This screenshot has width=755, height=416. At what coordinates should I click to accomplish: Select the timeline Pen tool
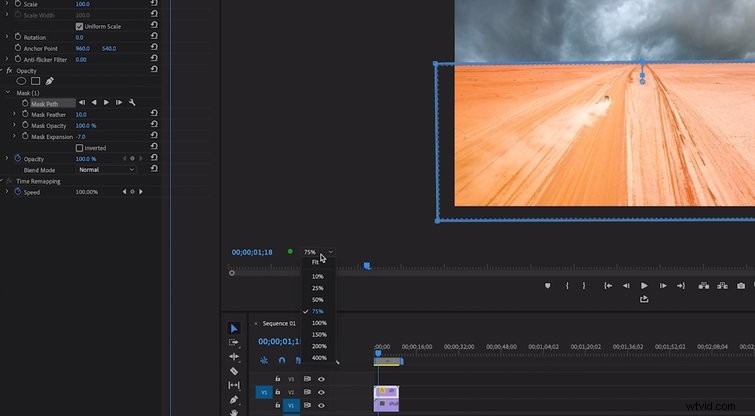(234, 400)
